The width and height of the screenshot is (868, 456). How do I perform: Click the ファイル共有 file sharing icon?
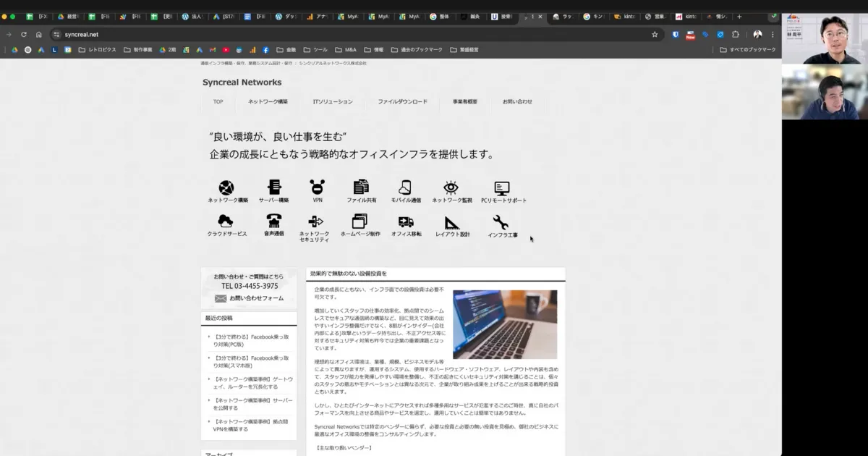point(361,187)
